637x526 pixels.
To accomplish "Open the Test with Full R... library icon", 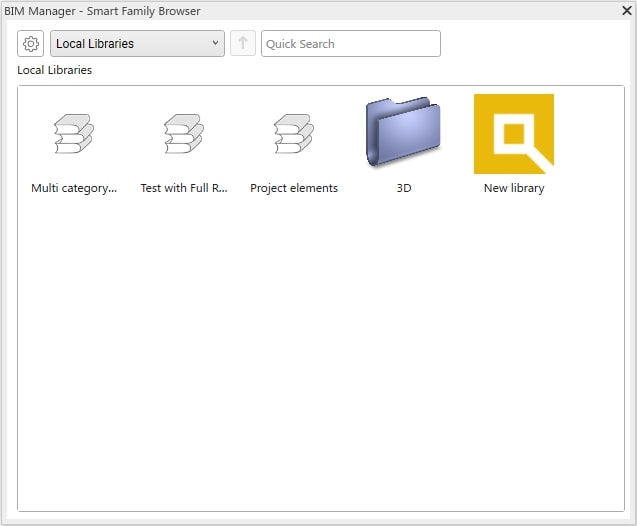I will pyautogui.click(x=184, y=134).
